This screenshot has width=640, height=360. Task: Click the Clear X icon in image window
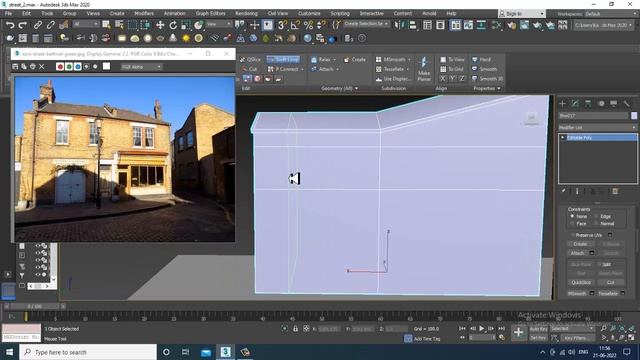click(42, 67)
